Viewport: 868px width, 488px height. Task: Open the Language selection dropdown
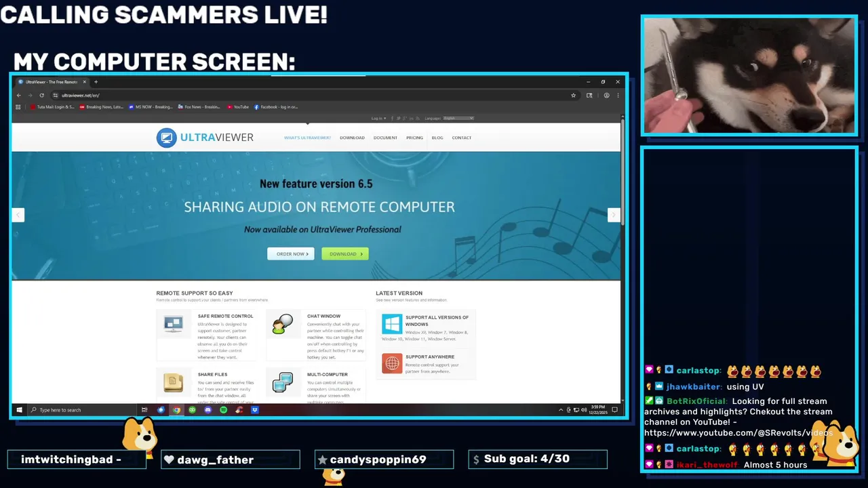click(x=458, y=119)
